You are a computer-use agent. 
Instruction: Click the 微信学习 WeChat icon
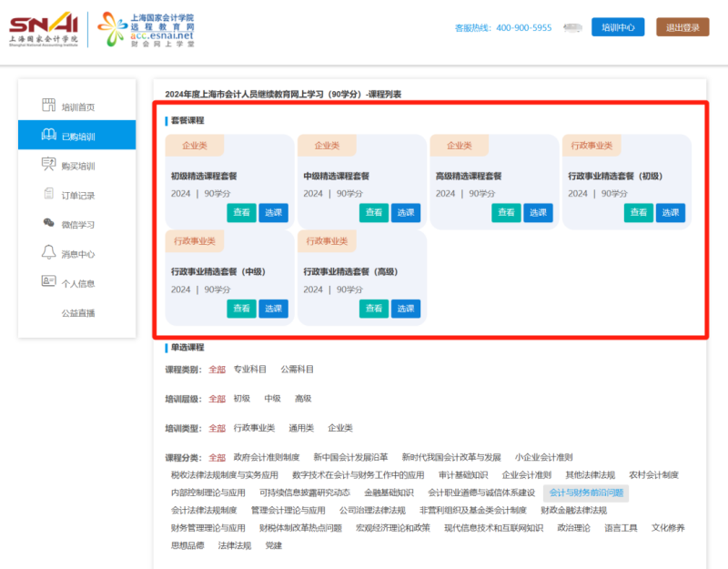[x=48, y=223]
